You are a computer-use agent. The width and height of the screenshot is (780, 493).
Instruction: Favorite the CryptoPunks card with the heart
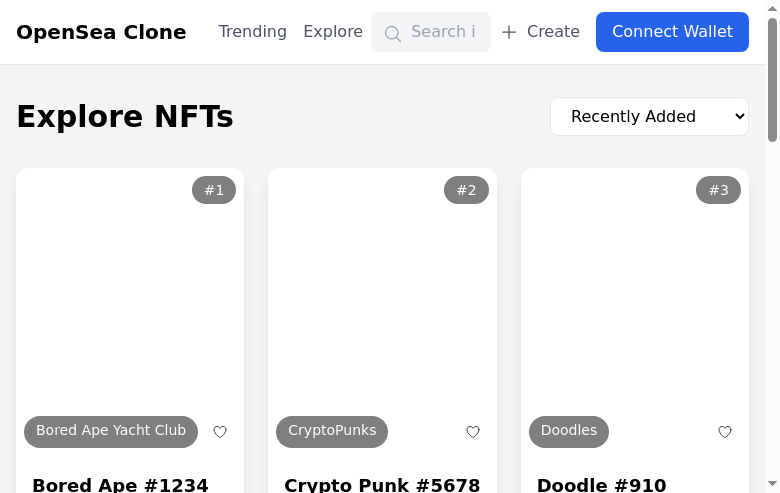pos(473,432)
